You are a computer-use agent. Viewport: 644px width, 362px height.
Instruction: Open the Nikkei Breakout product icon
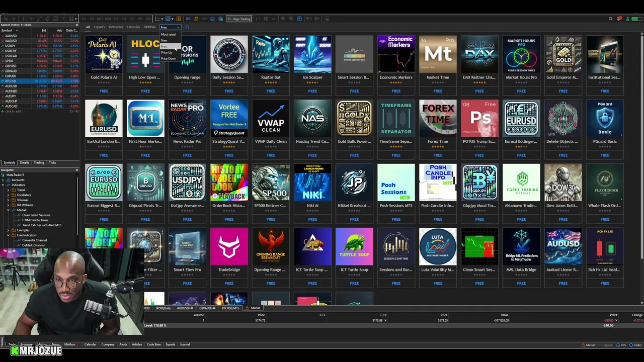click(x=354, y=183)
